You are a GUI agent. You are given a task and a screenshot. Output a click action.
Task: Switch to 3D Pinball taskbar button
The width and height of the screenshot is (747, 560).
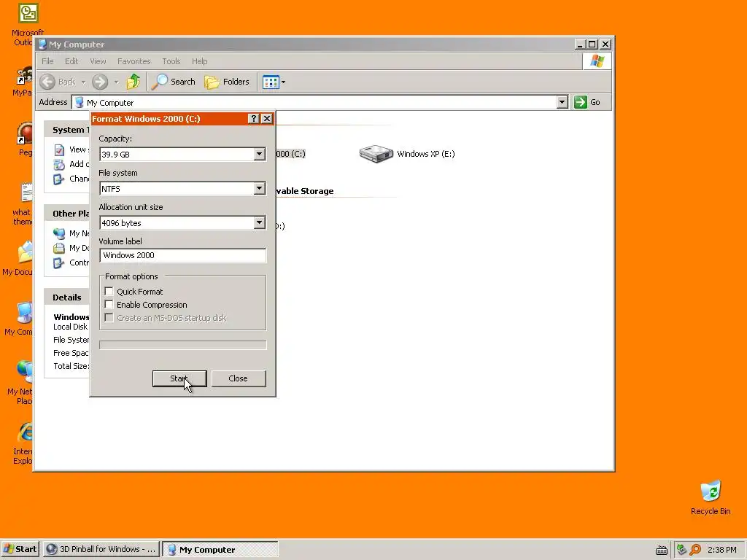(101, 549)
